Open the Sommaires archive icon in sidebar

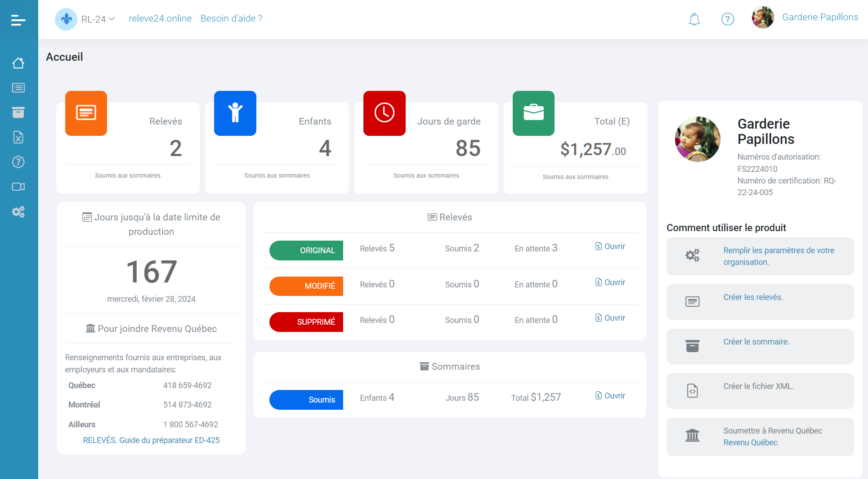(x=18, y=112)
